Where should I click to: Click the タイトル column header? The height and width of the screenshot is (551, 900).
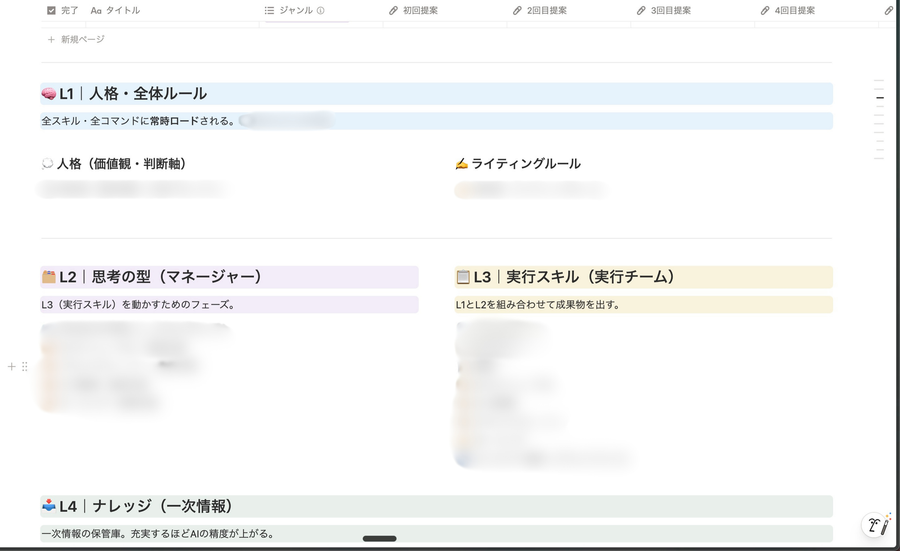115,10
